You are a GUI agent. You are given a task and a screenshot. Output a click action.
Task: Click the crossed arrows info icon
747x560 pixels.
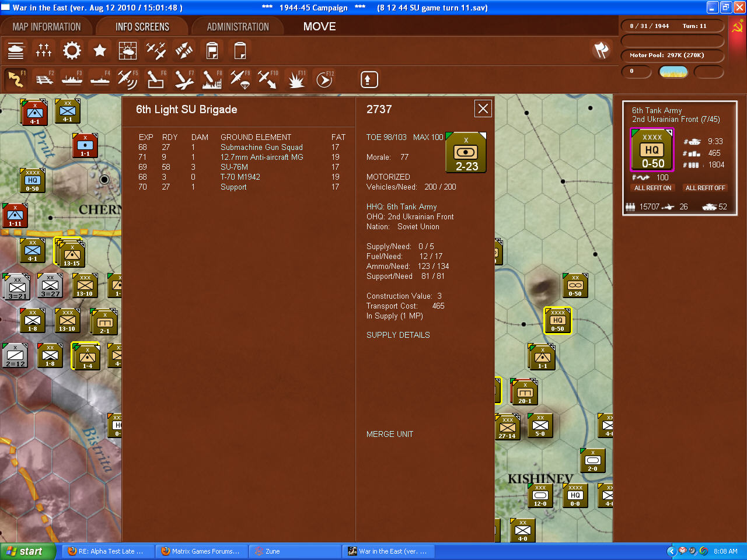[x=184, y=51]
